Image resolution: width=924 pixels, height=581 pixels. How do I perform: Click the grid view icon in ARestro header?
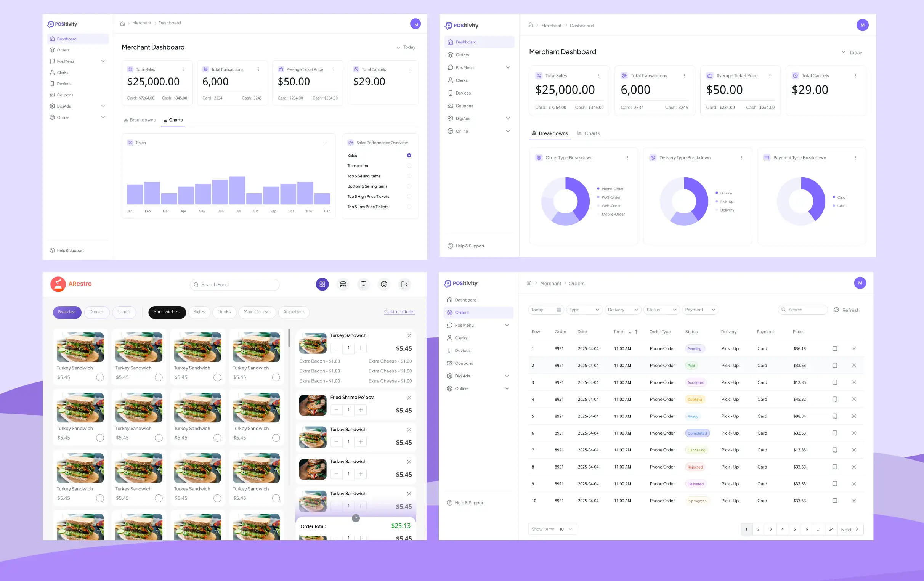pos(322,284)
